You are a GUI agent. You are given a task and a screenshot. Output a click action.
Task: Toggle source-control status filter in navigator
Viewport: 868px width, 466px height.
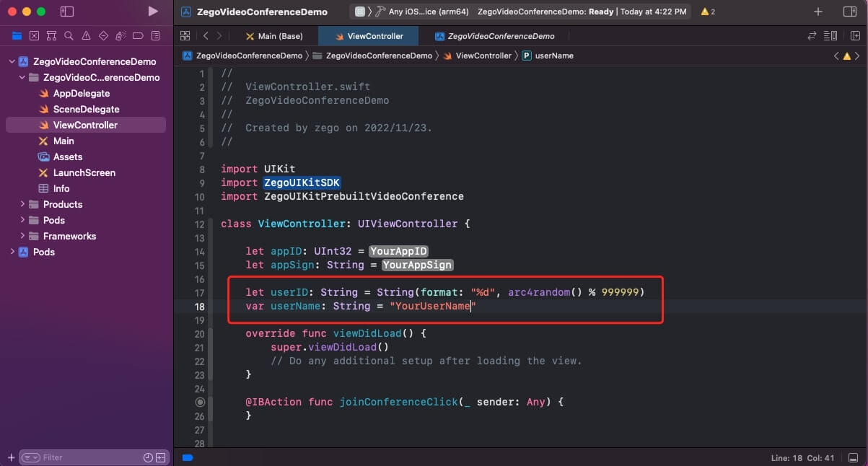coord(160,457)
